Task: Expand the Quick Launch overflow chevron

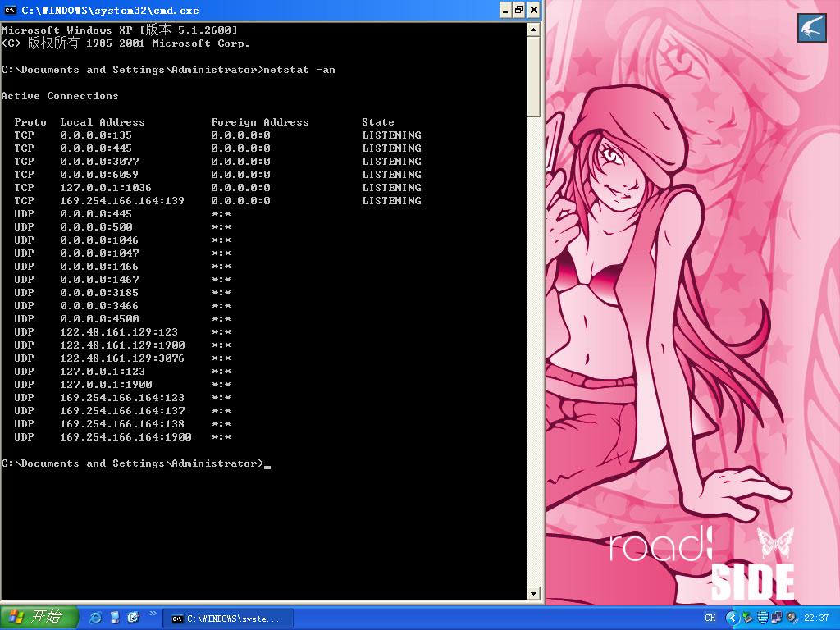Action: pyautogui.click(x=153, y=614)
